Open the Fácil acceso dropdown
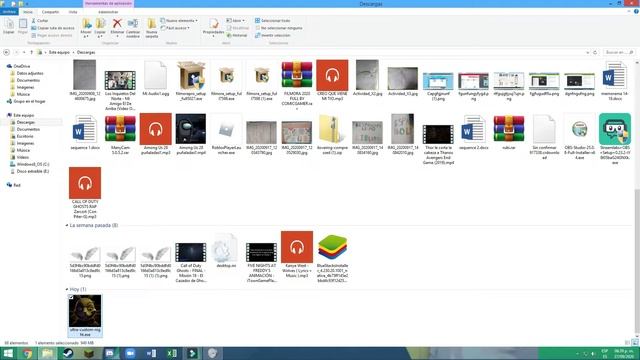The width and height of the screenshot is (640, 360). coord(176,28)
